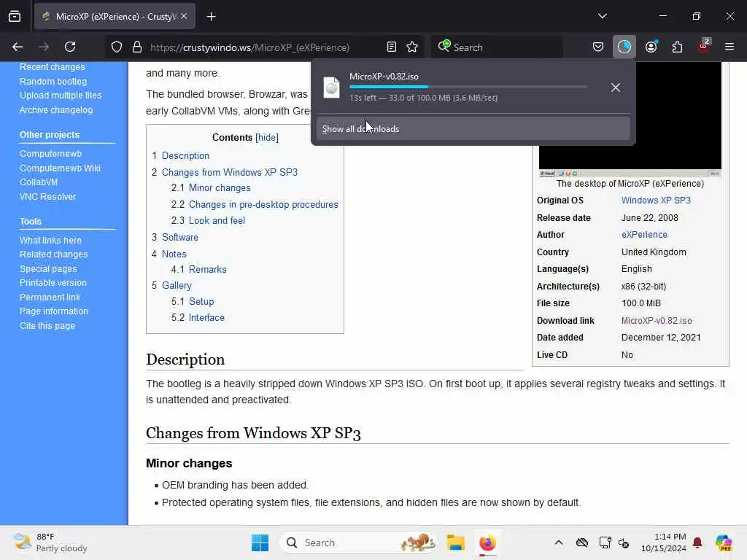Screen dimensions: 747x560
Task: Open site info via the padlock icon
Action: [137, 47]
